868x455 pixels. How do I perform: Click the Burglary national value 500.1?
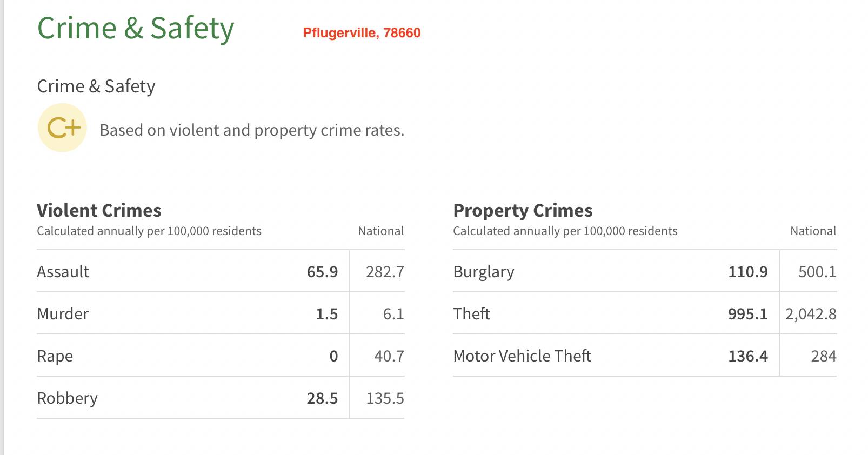coord(817,271)
